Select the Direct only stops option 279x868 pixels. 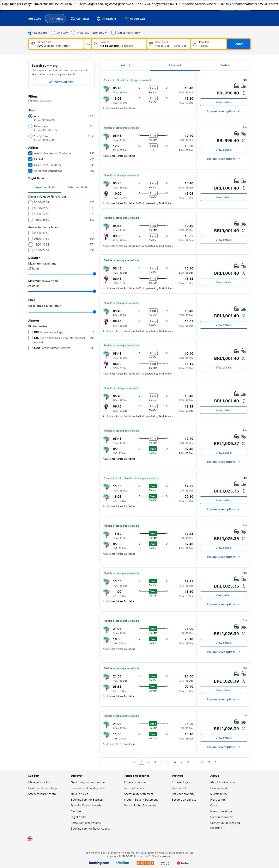click(30, 126)
